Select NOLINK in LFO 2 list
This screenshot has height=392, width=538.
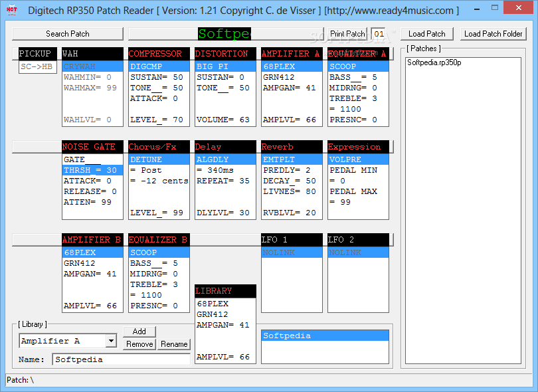[x=358, y=252]
